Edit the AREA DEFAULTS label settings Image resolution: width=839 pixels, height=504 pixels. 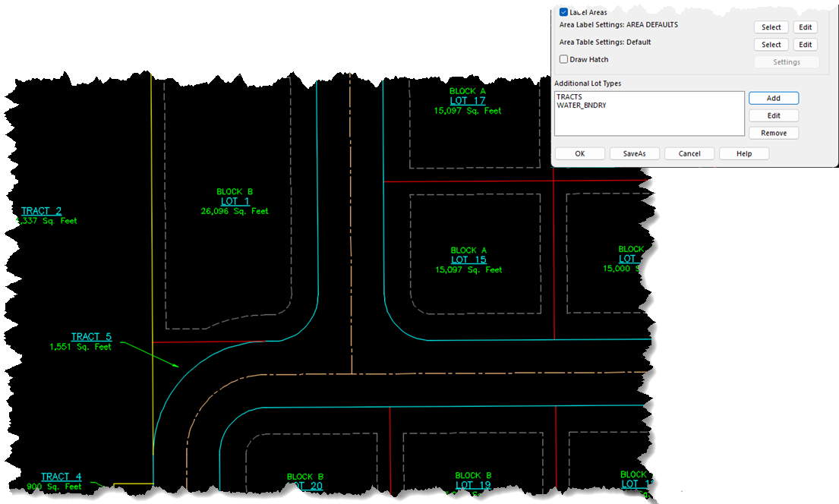point(805,27)
